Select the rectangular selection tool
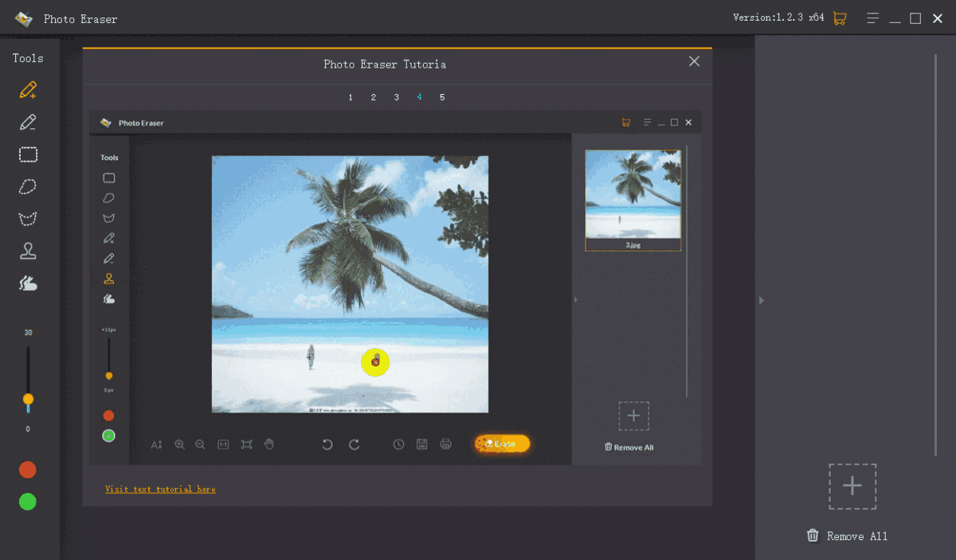The width and height of the screenshot is (956, 560). (x=28, y=155)
